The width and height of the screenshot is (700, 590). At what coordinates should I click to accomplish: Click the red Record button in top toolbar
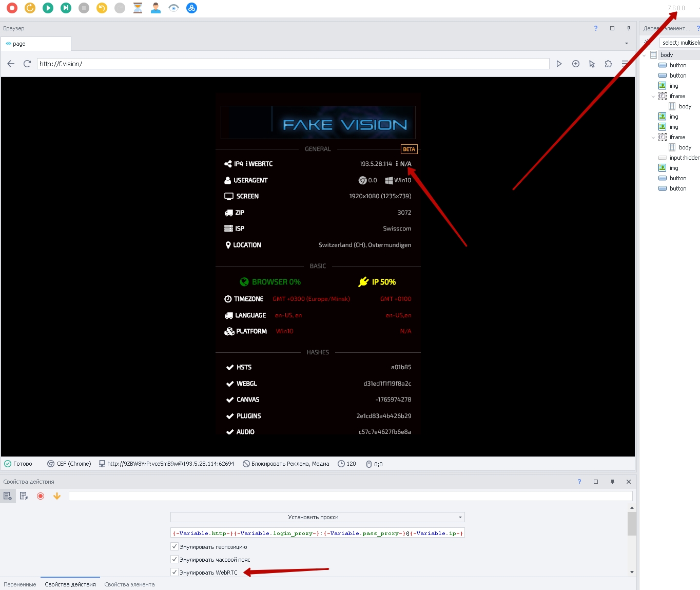[x=12, y=8]
